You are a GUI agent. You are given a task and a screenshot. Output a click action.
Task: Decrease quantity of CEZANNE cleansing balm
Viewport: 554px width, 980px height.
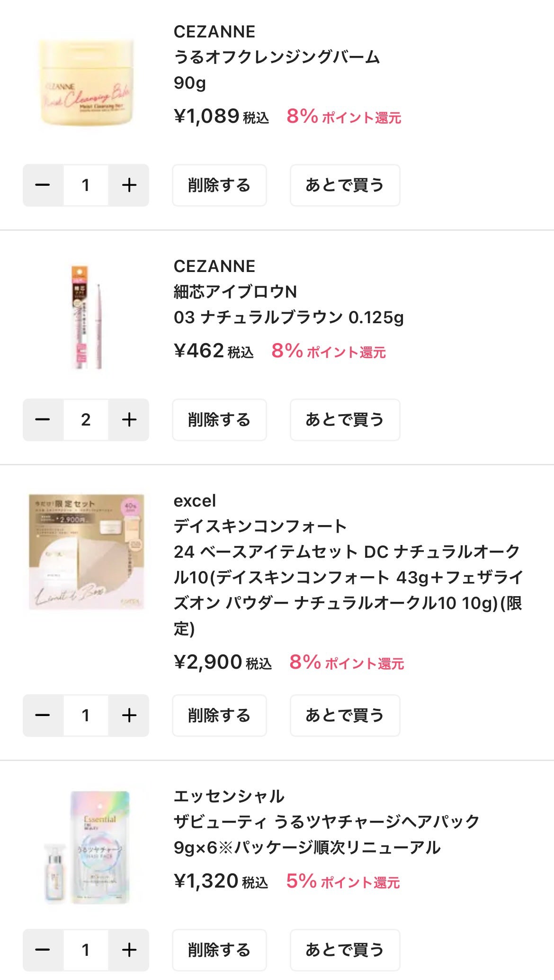(43, 185)
